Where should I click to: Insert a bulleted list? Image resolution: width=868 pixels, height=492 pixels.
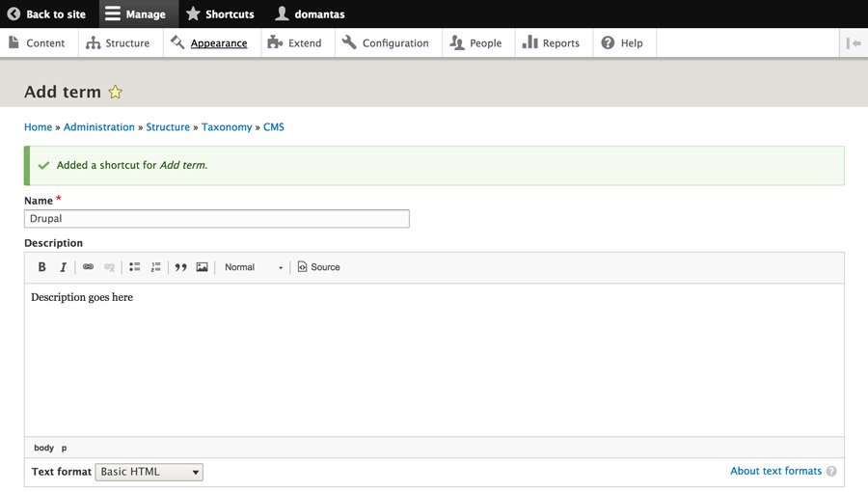pos(134,267)
